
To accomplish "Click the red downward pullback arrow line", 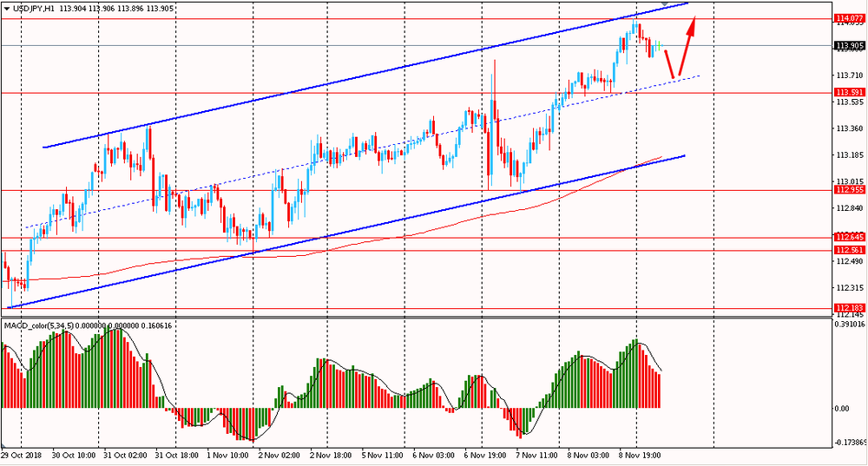I will (x=669, y=64).
